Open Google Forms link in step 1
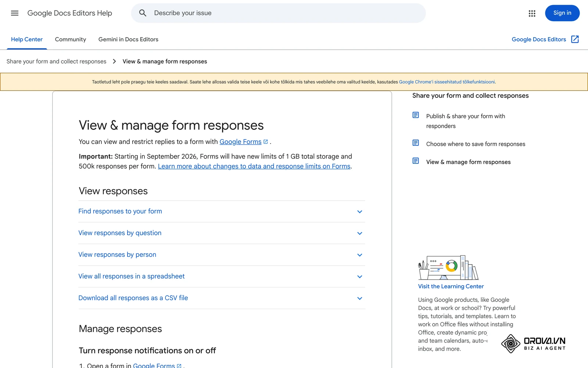Viewport: 588px width, 368px height. [154, 365]
